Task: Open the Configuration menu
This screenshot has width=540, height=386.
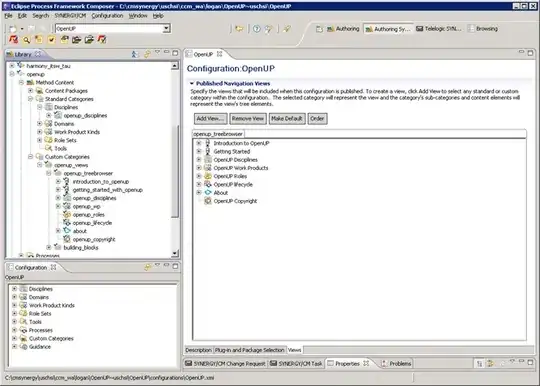Action: pos(107,16)
